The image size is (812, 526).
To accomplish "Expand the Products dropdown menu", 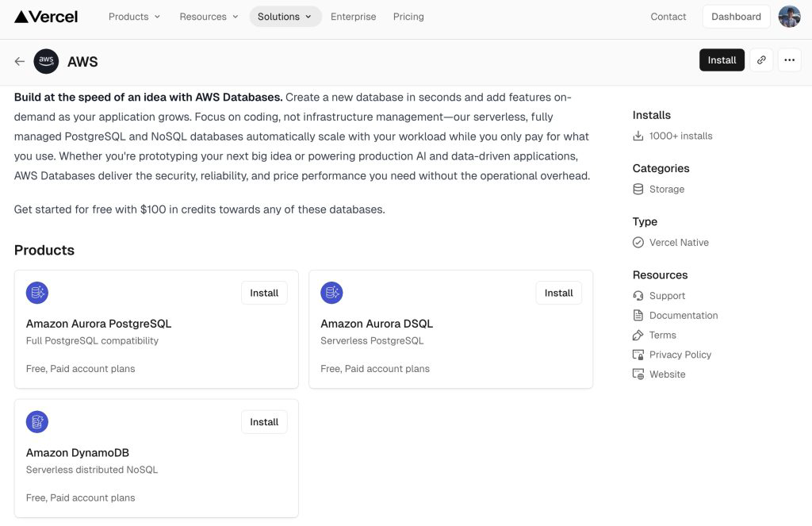I will coord(134,17).
